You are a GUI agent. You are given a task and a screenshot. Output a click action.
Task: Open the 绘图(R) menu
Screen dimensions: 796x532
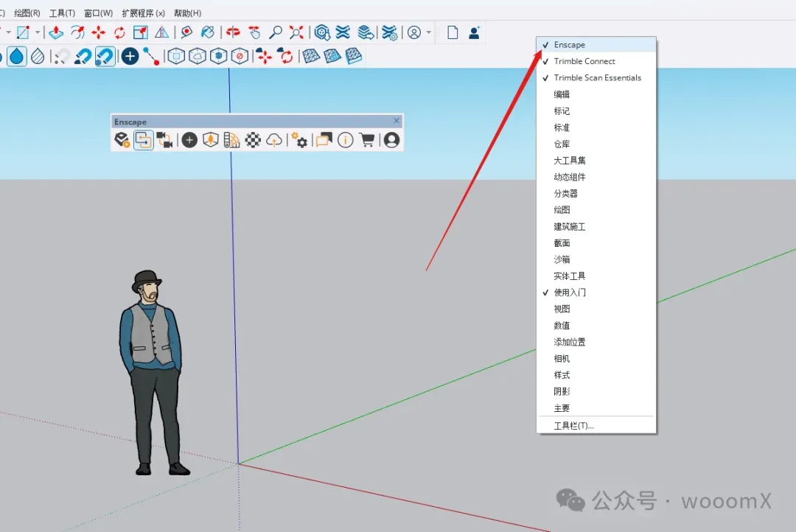pyautogui.click(x=27, y=13)
